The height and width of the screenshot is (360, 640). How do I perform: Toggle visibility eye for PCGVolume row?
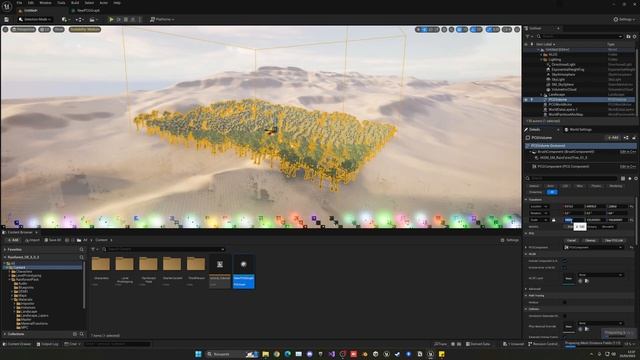point(526,99)
